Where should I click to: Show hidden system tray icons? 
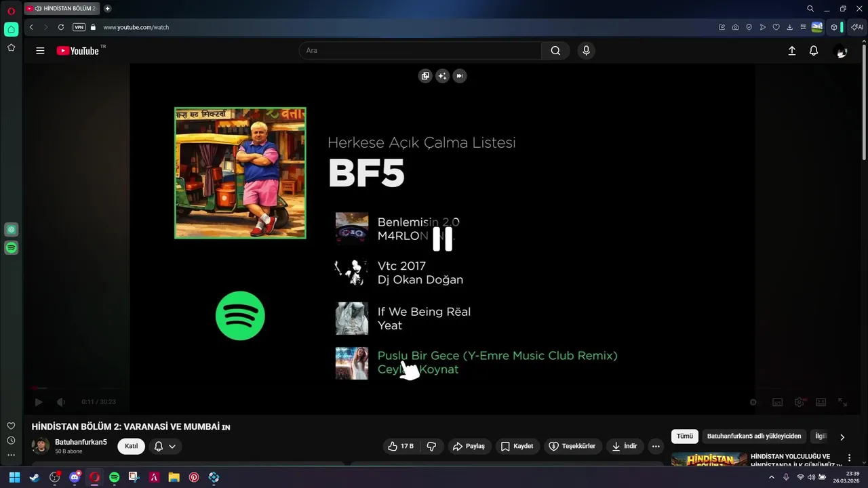771,477
